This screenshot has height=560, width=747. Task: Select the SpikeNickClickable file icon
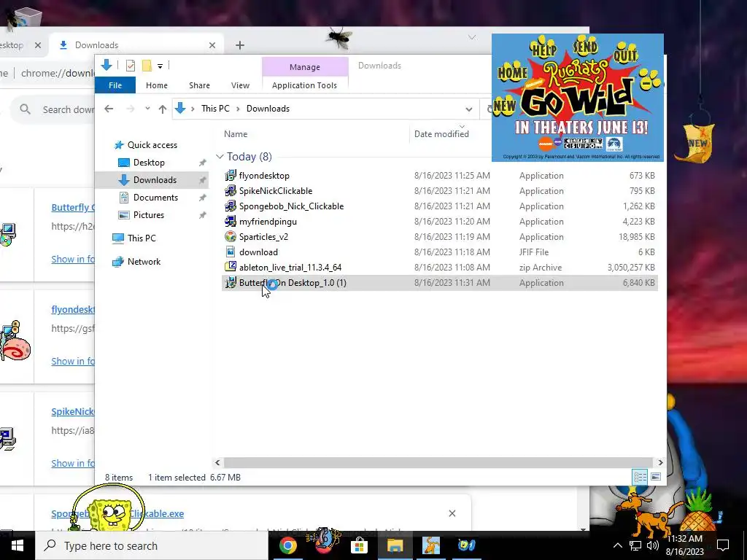point(231,191)
